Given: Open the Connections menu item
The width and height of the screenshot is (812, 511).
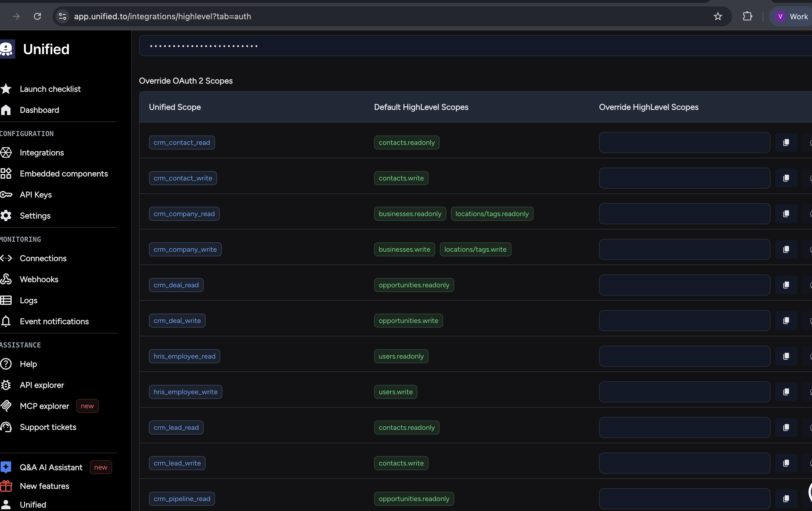Looking at the screenshot, I should 43,258.
